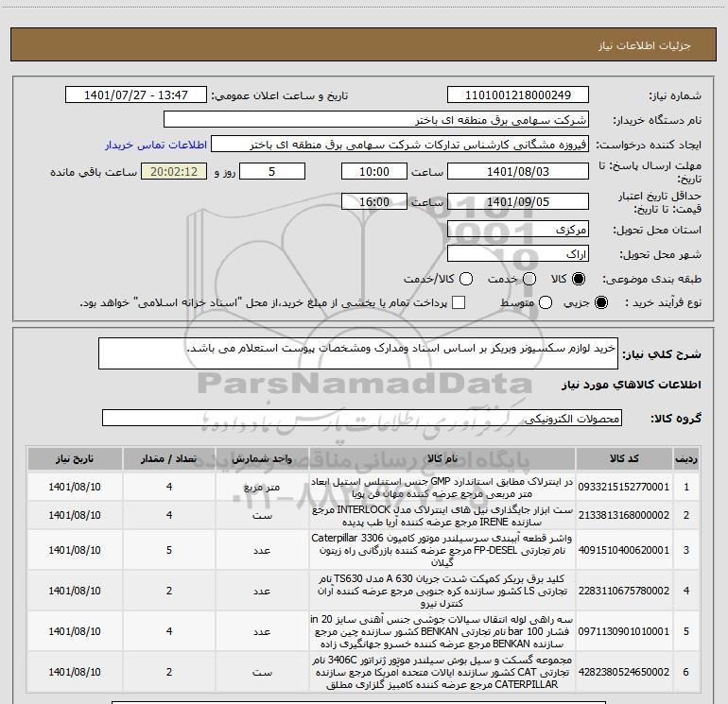
Task: Click the response deadline time 10:00
Action: [x=374, y=171]
